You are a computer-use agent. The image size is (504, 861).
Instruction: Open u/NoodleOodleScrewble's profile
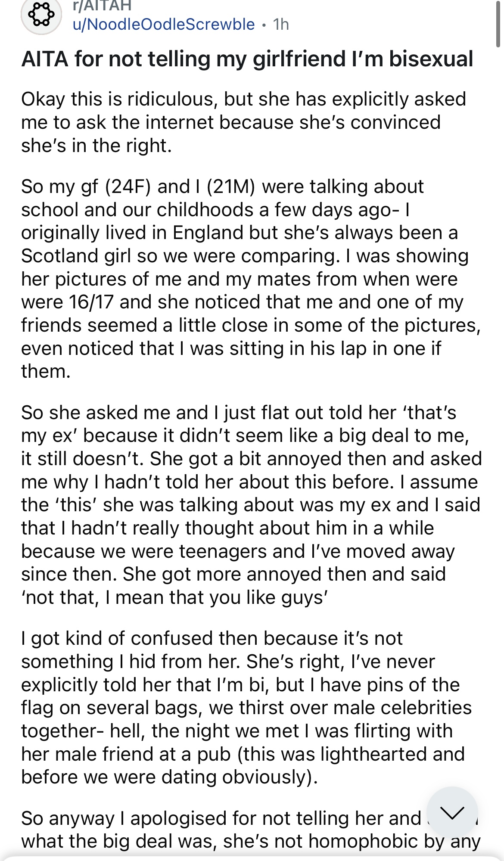[164, 24]
